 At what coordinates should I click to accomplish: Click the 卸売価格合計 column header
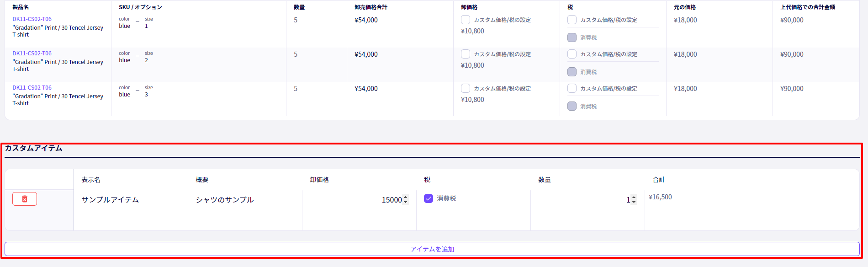371,7
